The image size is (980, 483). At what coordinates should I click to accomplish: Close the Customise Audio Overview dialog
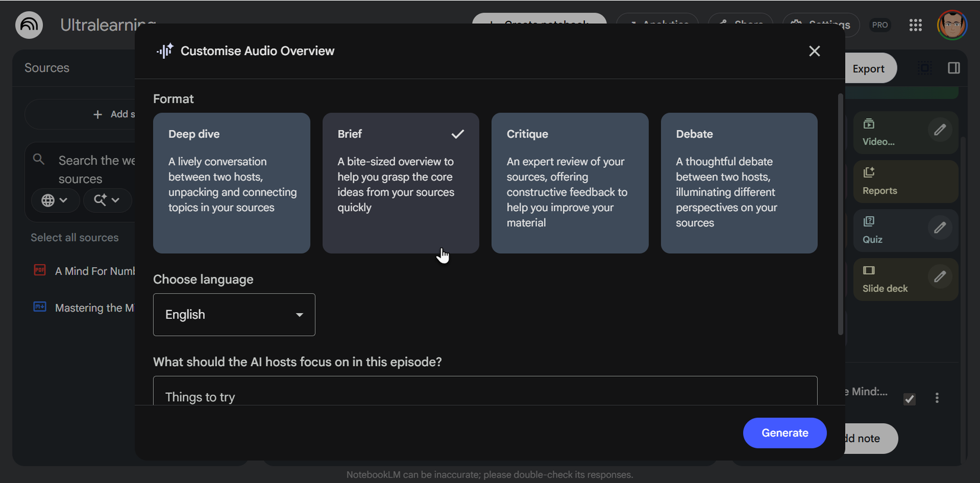[814, 51]
